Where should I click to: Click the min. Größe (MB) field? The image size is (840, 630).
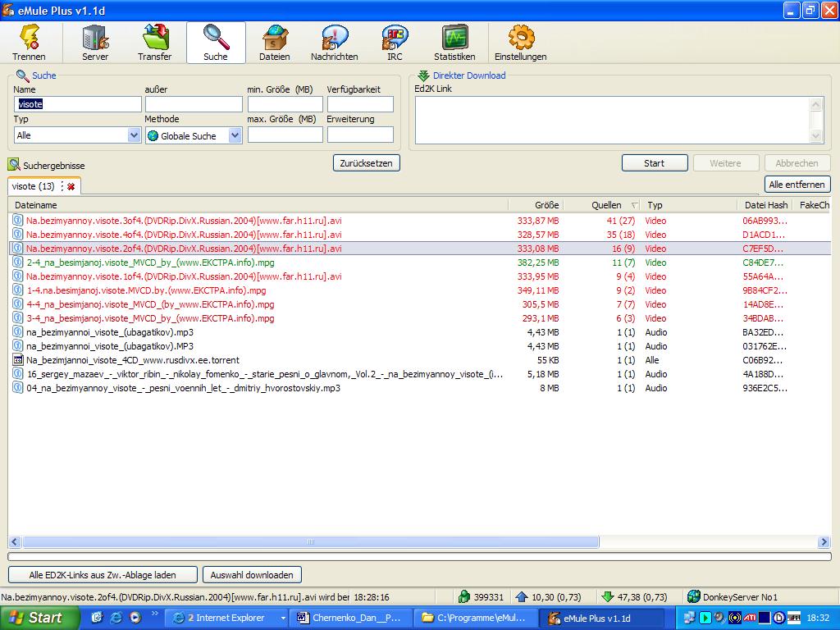(285, 104)
